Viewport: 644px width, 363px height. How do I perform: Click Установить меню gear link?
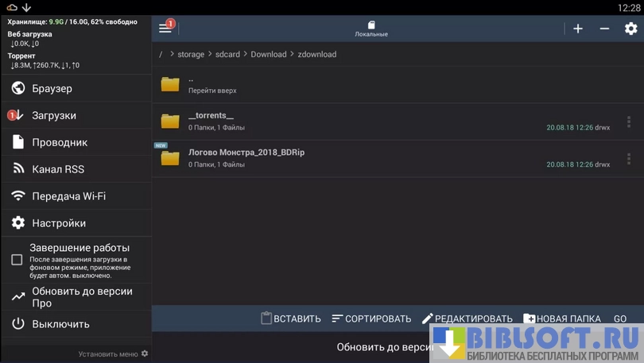click(113, 354)
